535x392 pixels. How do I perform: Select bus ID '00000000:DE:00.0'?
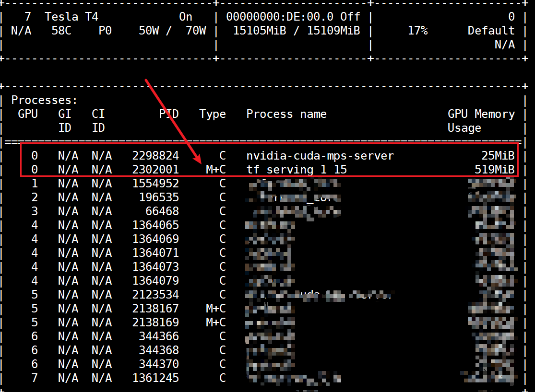(280, 17)
